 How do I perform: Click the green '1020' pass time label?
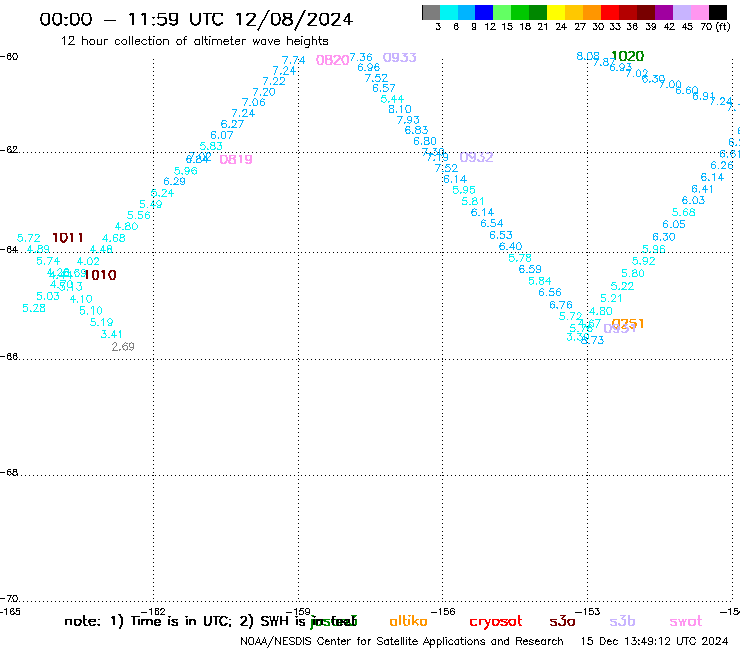[x=627, y=56]
